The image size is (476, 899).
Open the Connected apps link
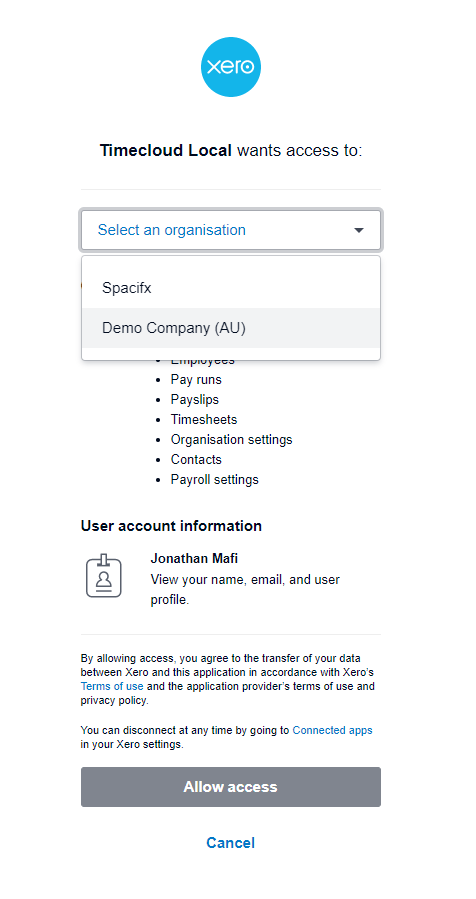(332, 730)
